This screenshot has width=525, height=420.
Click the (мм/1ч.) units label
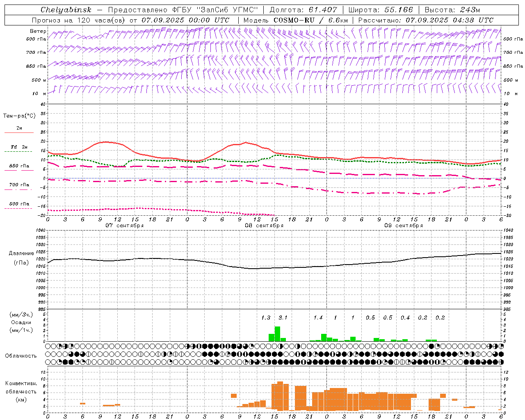[21, 330]
